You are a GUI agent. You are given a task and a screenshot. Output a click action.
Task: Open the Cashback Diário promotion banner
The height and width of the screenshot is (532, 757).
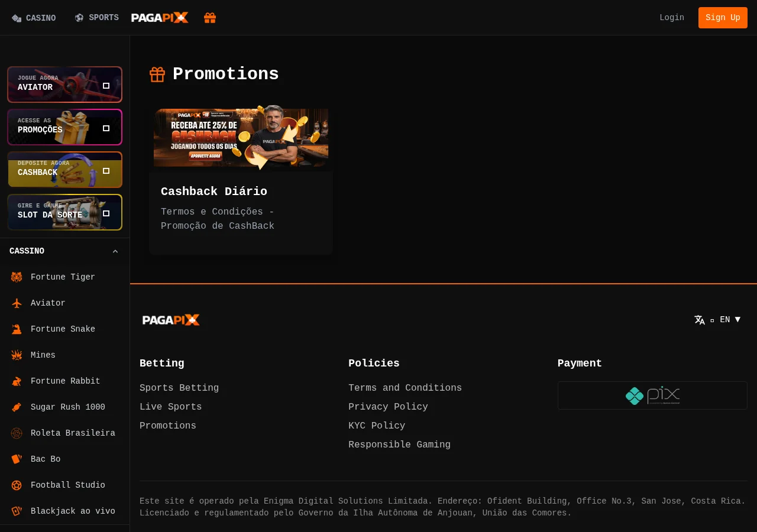(x=241, y=140)
